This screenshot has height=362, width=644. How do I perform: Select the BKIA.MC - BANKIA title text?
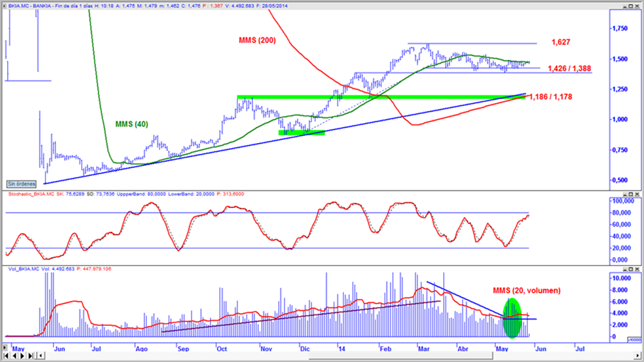(x=31, y=6)
